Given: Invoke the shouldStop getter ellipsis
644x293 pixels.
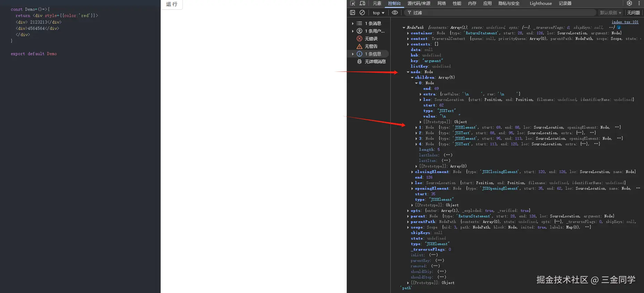Looking at the screenshot, I should [x=442, y=277].
